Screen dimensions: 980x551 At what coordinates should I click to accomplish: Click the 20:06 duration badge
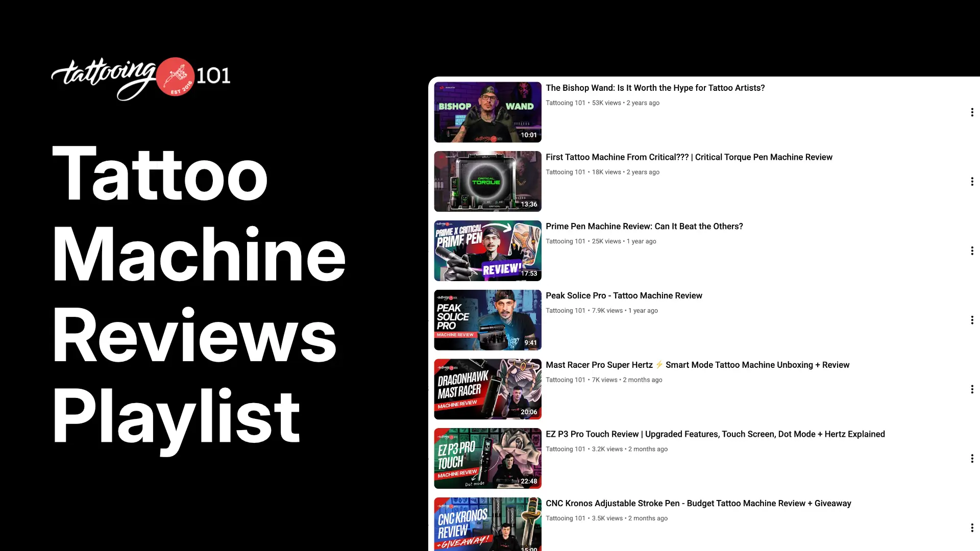[x=529, y=412]
